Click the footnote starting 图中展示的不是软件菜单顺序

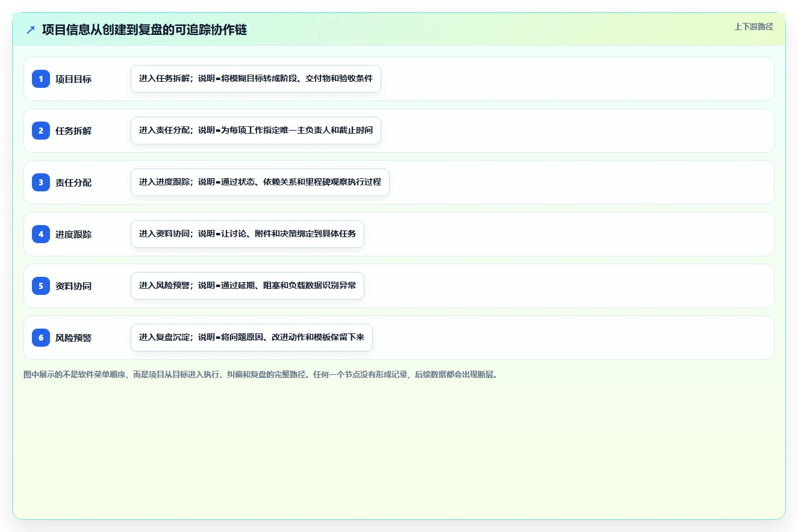(x=262, y=374)
